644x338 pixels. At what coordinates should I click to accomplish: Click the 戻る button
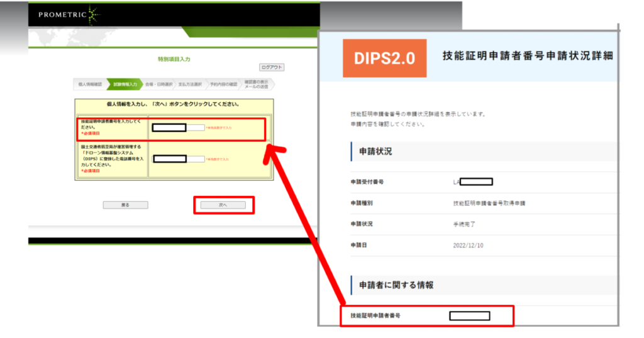125,205
